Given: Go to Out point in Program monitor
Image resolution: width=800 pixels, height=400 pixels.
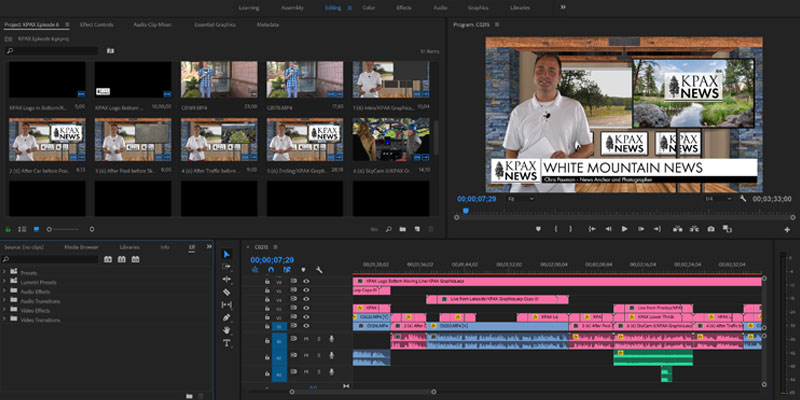Looking at the screenshot, I should (657, 229).
